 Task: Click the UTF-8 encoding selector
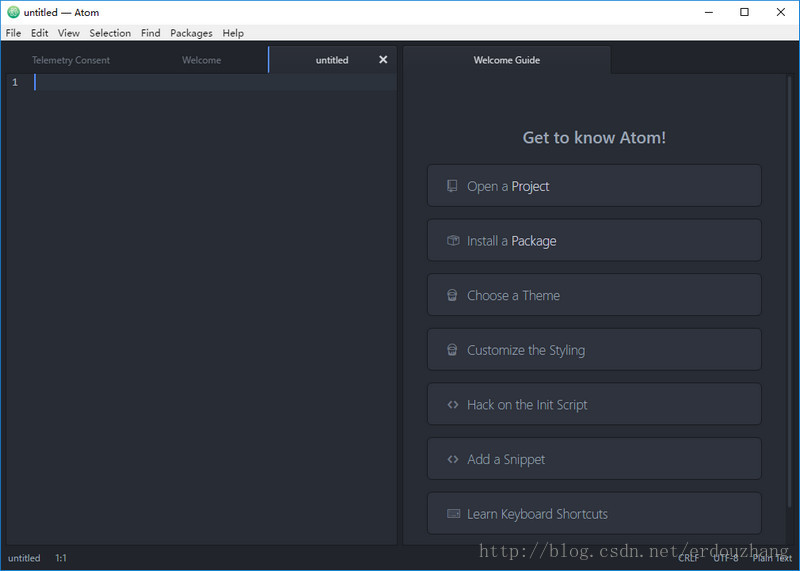click(x=726, y=558)
